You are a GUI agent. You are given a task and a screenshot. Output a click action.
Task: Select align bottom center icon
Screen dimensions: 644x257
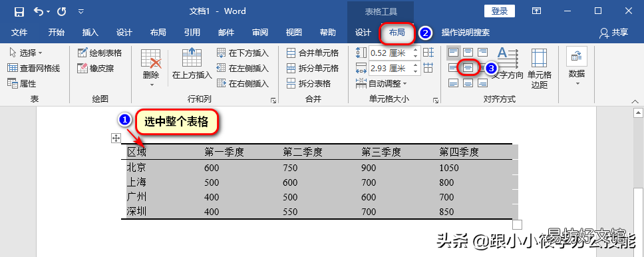click(468, 83)
